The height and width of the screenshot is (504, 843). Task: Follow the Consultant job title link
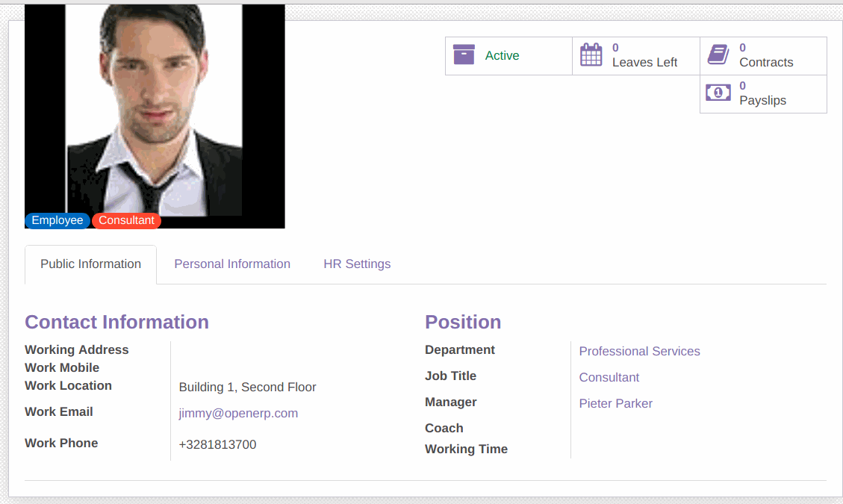click(x=609, y=378)
